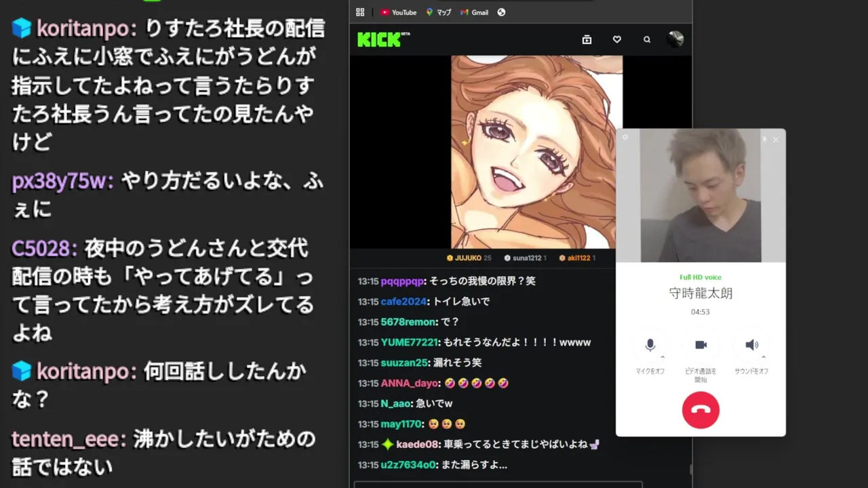Viewport: 868px width, 488px height.
Task: Go to the KICK home logo
Action: point(383,39)
